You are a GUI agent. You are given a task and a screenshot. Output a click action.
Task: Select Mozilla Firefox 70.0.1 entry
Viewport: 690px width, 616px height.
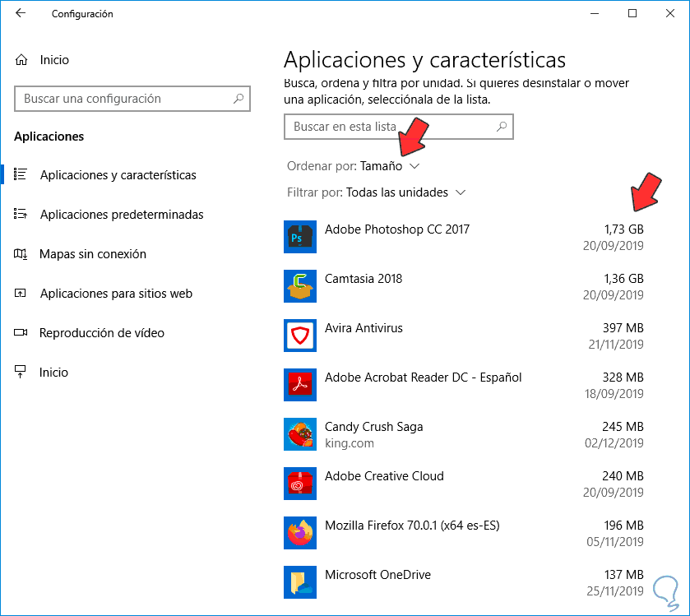point(464,532)
